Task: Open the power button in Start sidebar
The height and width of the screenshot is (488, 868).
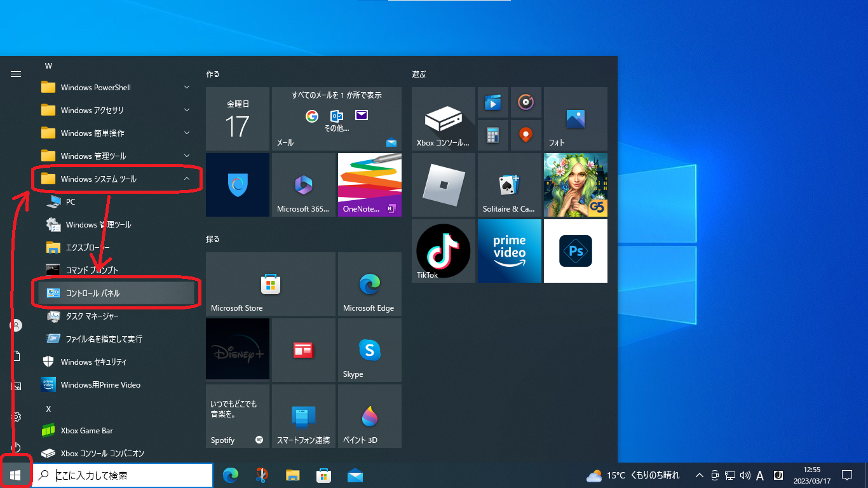Action: [16, 447]
